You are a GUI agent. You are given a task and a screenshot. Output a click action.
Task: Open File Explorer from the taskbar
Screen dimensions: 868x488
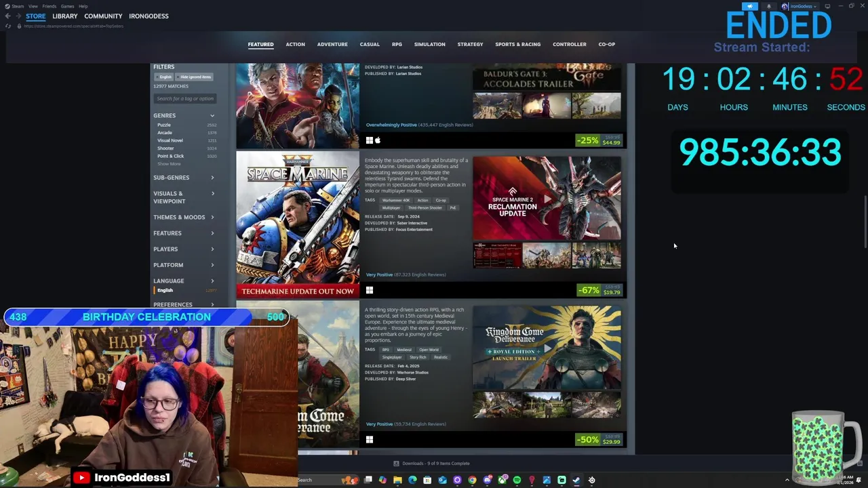[397, 480]
